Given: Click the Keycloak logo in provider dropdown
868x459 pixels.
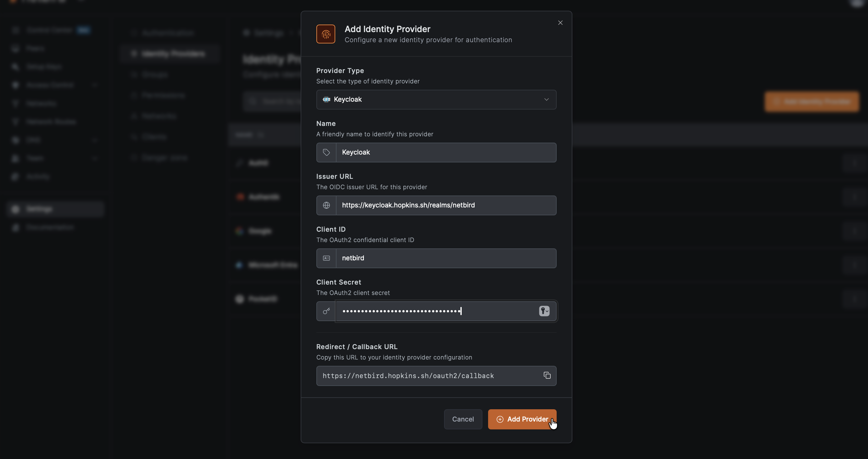Looking at the screenshot, I should click(x=326, y=99).
